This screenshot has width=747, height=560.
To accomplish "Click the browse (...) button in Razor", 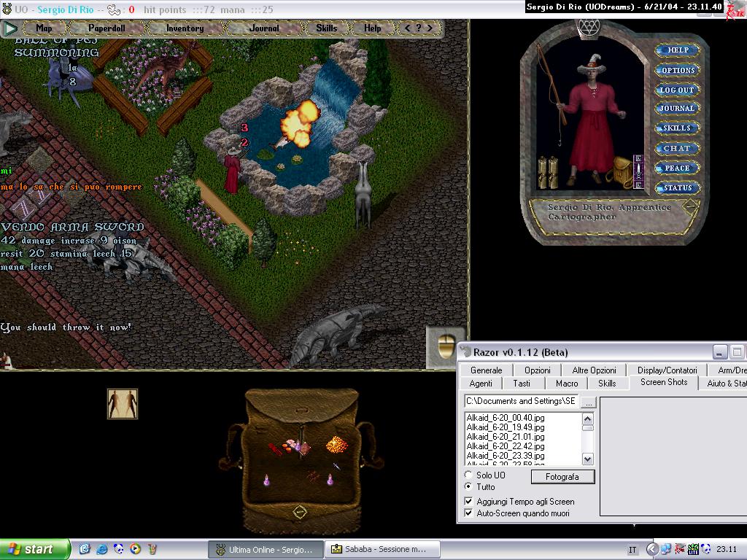I will 589,402.
